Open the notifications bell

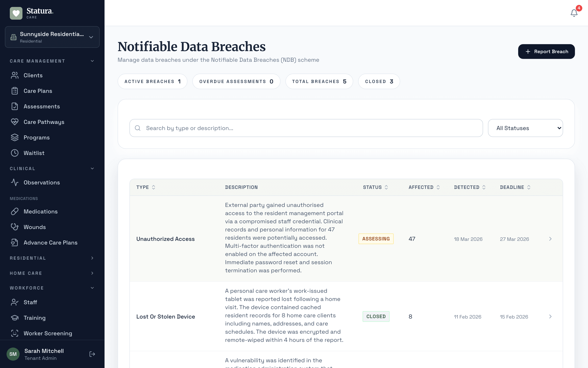pyautogui.click(x=574, y=13)
